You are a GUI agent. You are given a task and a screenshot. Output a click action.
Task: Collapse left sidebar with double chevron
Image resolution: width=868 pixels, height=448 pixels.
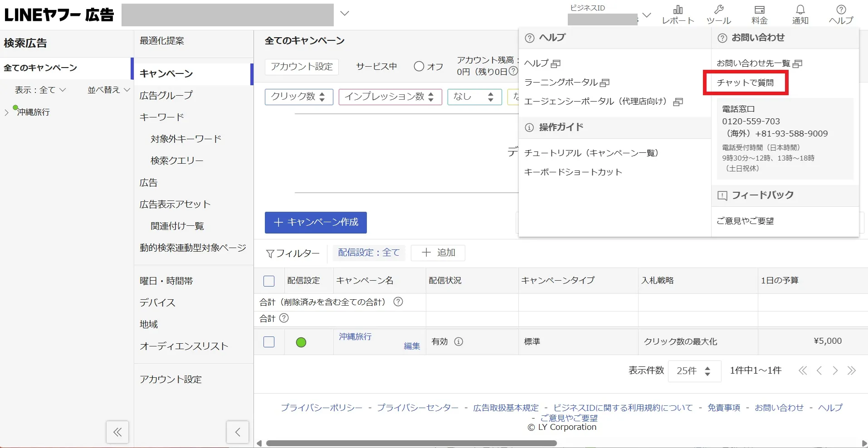(117, 432)
